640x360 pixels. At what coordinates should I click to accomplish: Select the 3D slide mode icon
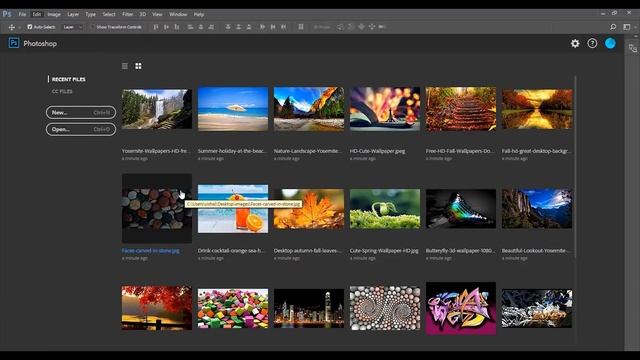click(x=372, y=27)
